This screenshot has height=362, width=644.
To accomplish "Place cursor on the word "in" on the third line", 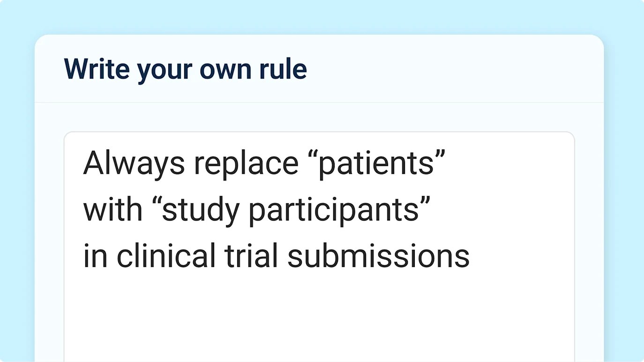I will click(95, 256).
